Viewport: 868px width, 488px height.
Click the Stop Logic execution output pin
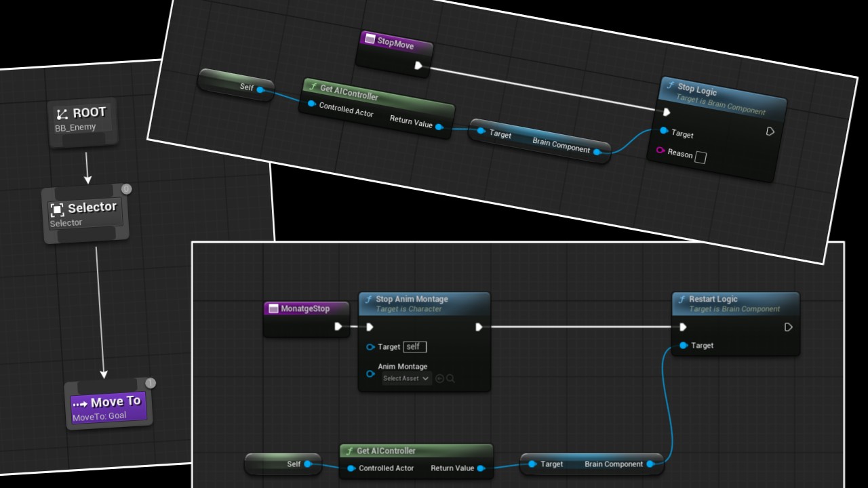coord(770,131)
